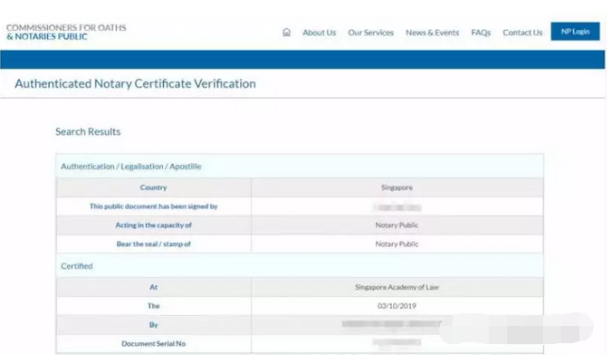The width and height of the screenshot is (612, 364).
Task: Click the date 03/10/2019 cell
Action: click(x=397, y=306)
